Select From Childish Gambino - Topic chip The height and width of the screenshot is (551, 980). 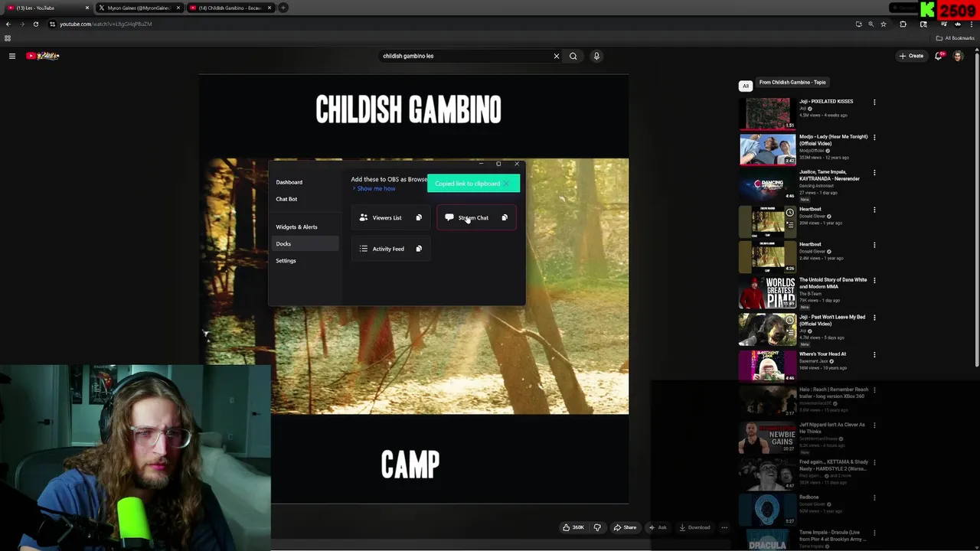(x=792, y=82)
